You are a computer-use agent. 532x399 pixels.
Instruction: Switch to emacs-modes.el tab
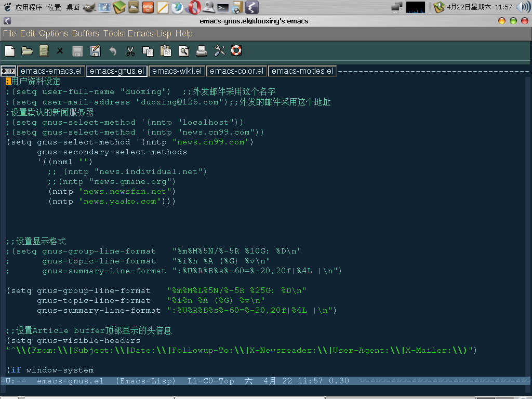pyautogui.click(x=302, y=71)
